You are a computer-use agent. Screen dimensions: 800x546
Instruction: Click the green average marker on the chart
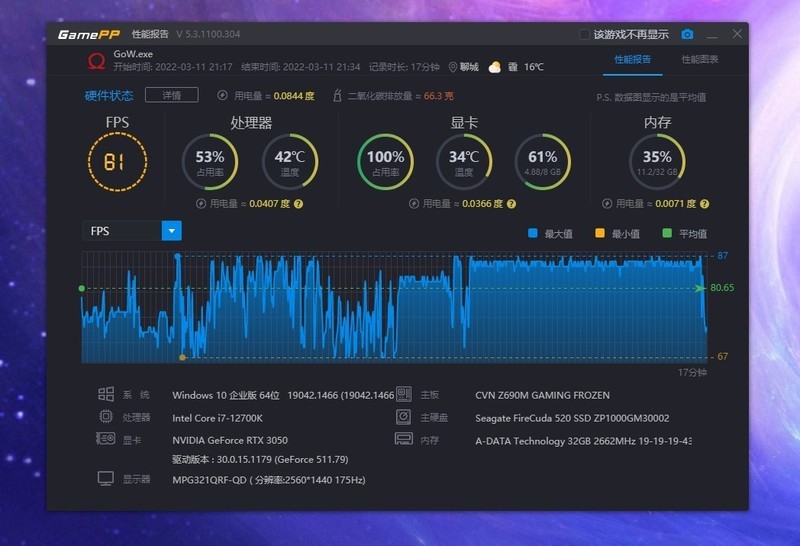coord(82,288)
